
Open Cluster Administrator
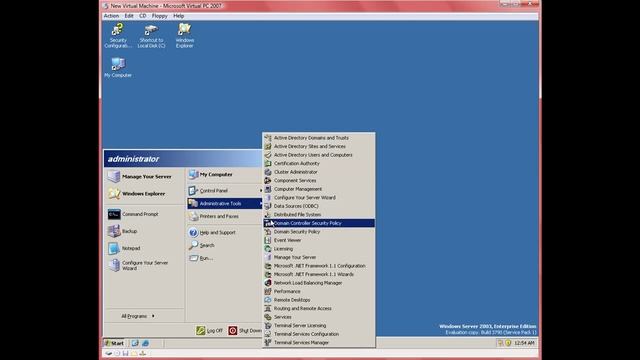[x=319, y=172]
